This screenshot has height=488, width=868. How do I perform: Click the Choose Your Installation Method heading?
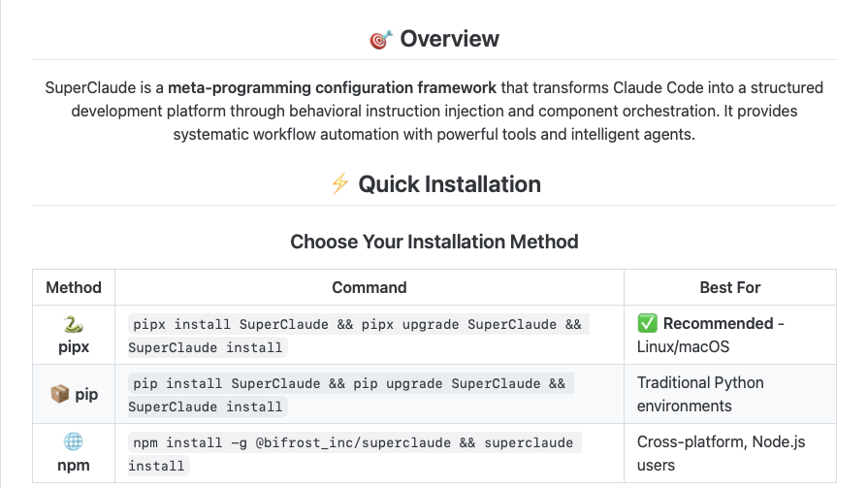[x=434, y=242]
